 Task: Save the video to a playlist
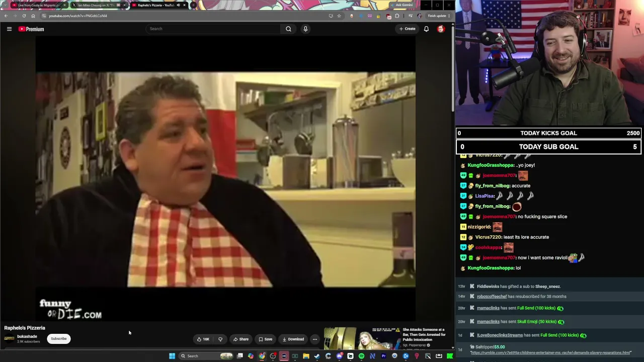265,339
